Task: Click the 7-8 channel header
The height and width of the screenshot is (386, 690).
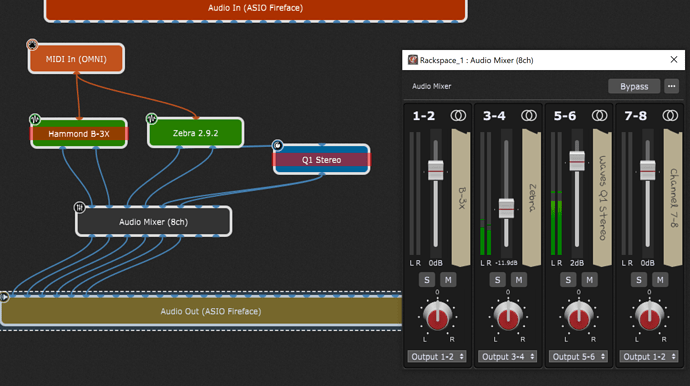Action: pos(635,116)
